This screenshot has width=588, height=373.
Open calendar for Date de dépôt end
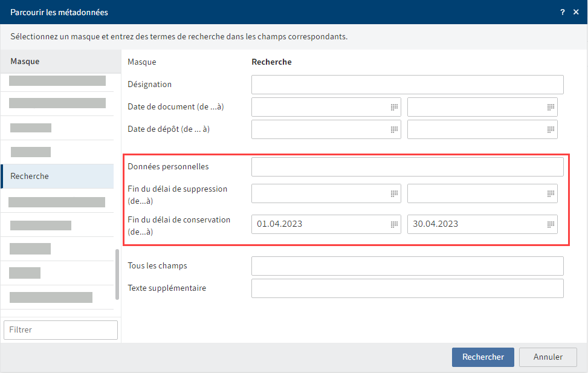pos(551,129)
